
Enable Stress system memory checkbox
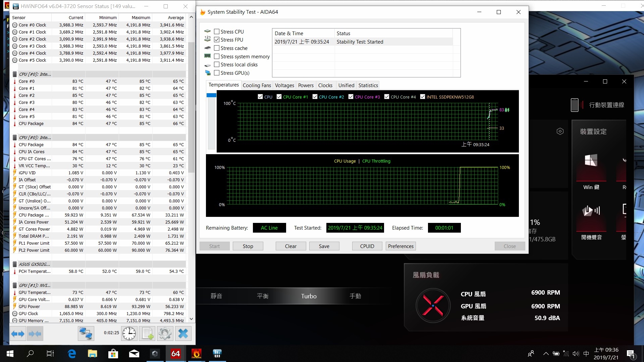pos(217,56)
